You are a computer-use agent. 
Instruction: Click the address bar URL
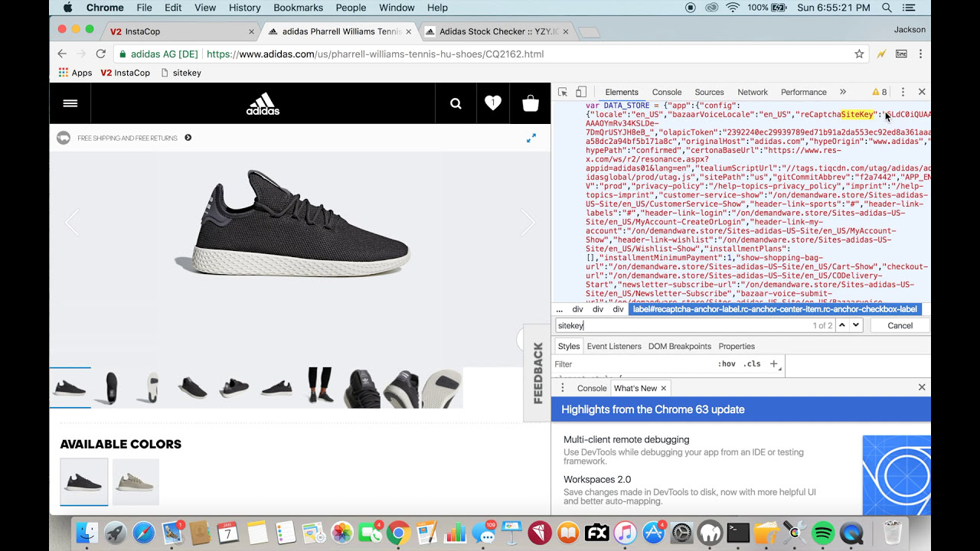tap(375, 54)
